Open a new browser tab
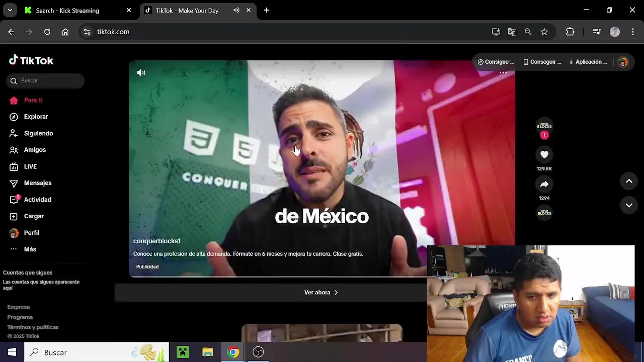Viewport: 644px width, 362px height. pyautogui.click(x=267, y=10)
